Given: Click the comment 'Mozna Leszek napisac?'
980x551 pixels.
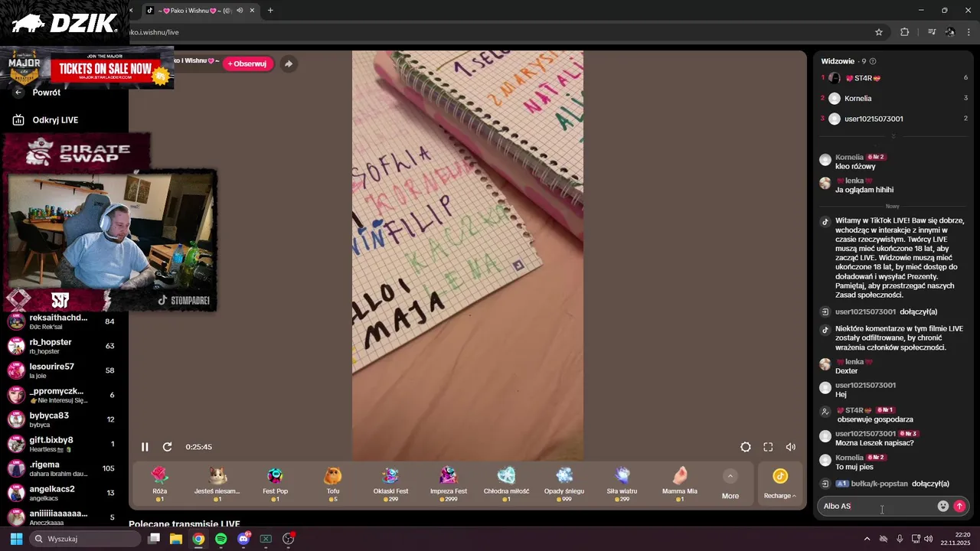Looking at the screenshot, I should click(874, 443).
